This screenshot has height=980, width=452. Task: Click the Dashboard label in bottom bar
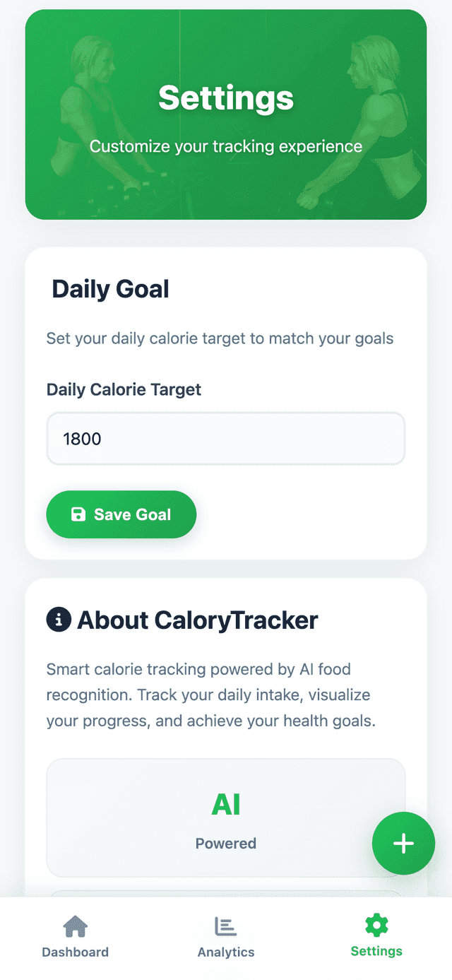point(76,952)
